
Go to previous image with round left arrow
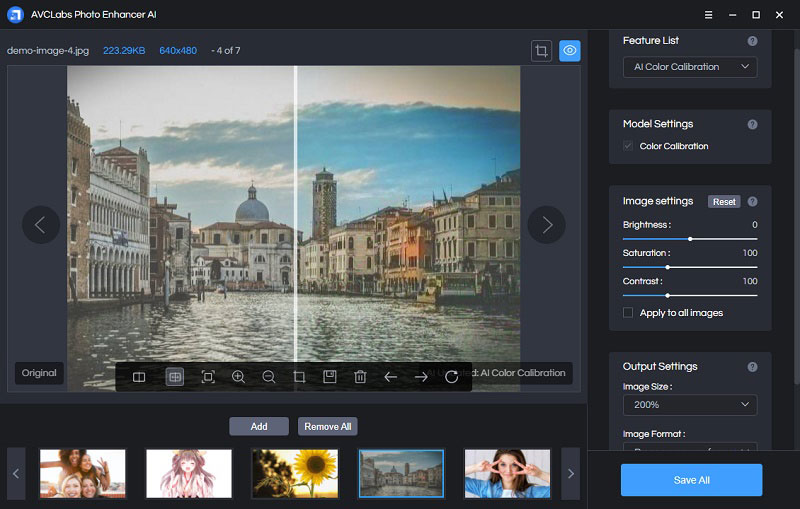[x=40, y=224]
